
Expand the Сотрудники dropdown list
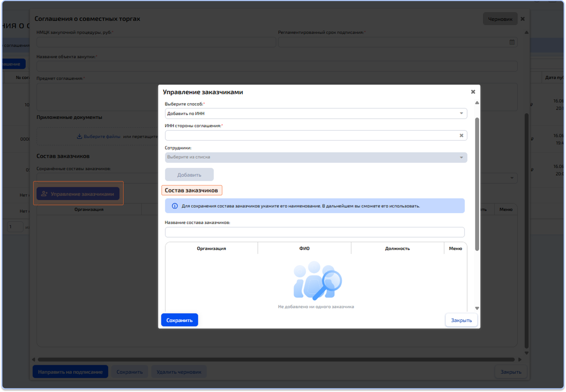(x=316, y=157)
